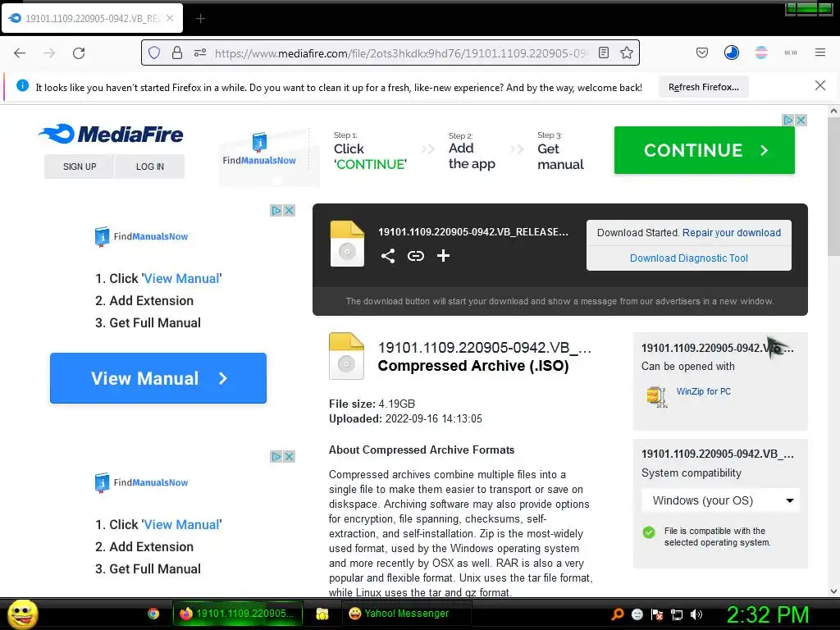The width and height of the screenshot is (840, 630).
Task: Close the top banner ad
Action: [801, 120]
